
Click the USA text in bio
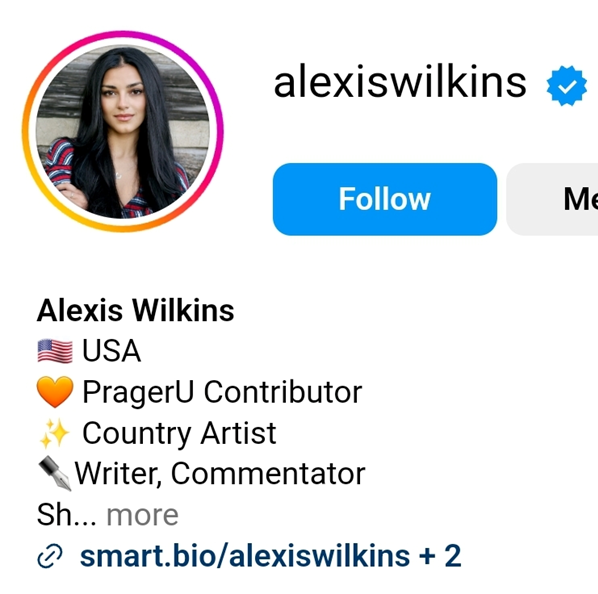click(x=111, y=351)
